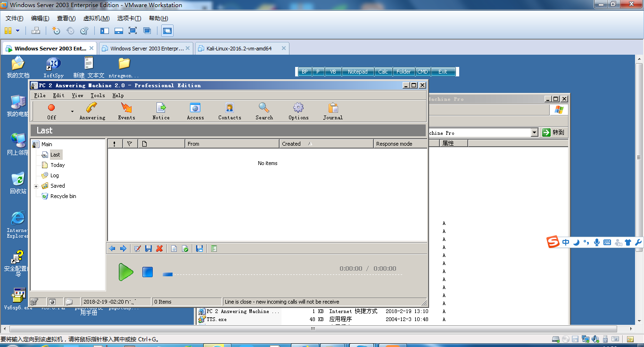The height and width of the screenshot is (347, 644).
Task: Open VMware 虚拟机(M) menu
Action: click(96, 18)
